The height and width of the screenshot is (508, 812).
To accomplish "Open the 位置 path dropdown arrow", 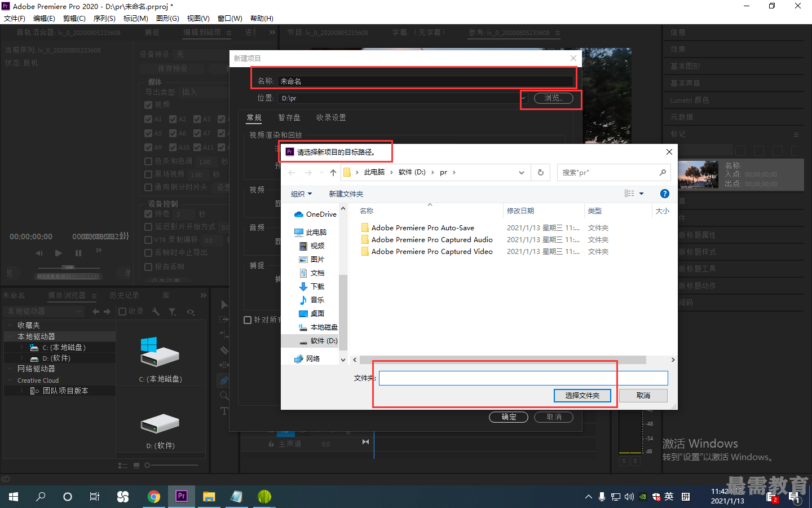I will point(523,98).
